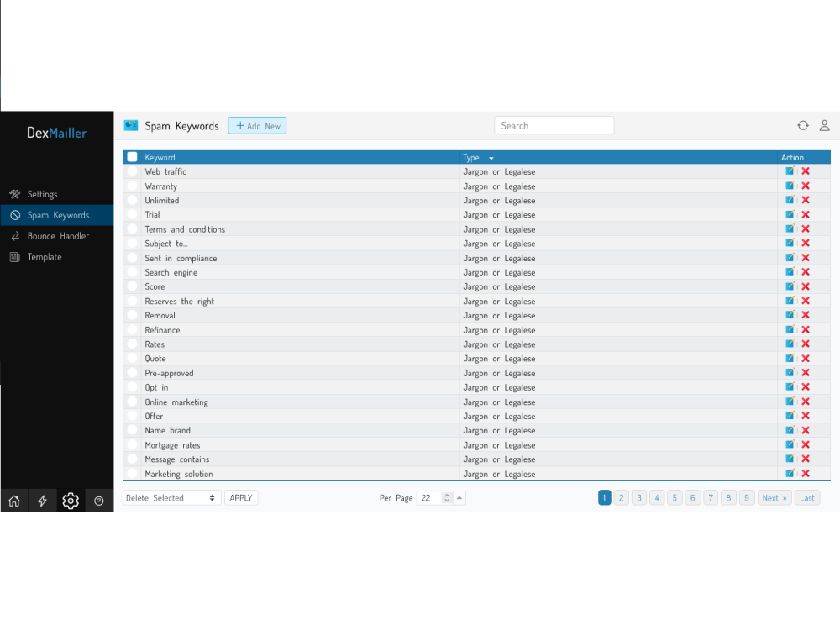840x630 pixels.
Task: Apply the selected bulk action
Action: [241, 497]
